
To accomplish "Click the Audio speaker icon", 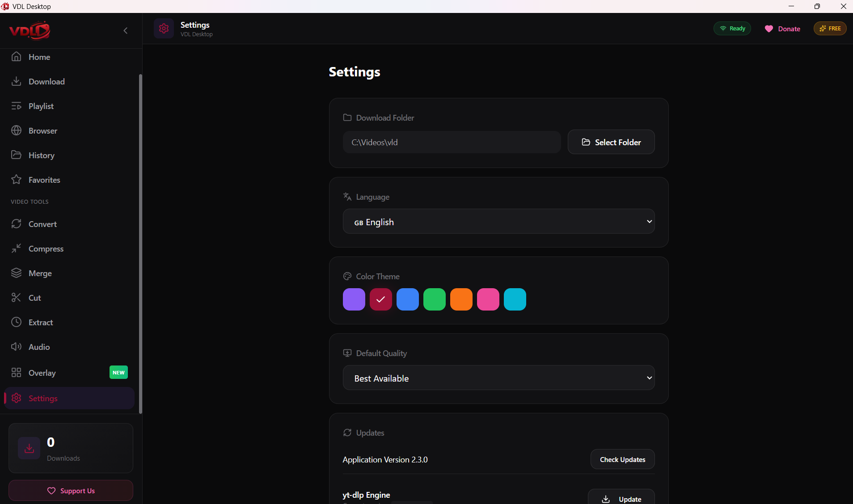I will coord(17,347).
